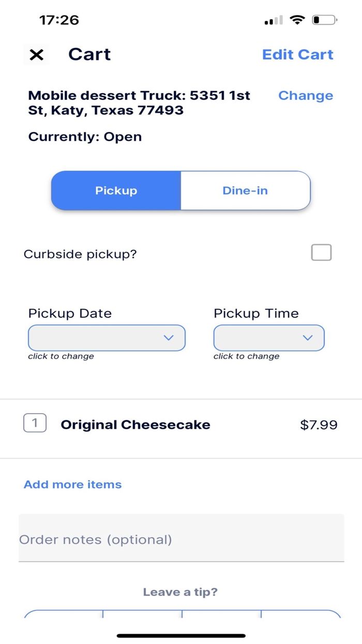This screenshot has height=644, width=362.
Task: Close the cart with the X icon
Action: coord(36,54)
